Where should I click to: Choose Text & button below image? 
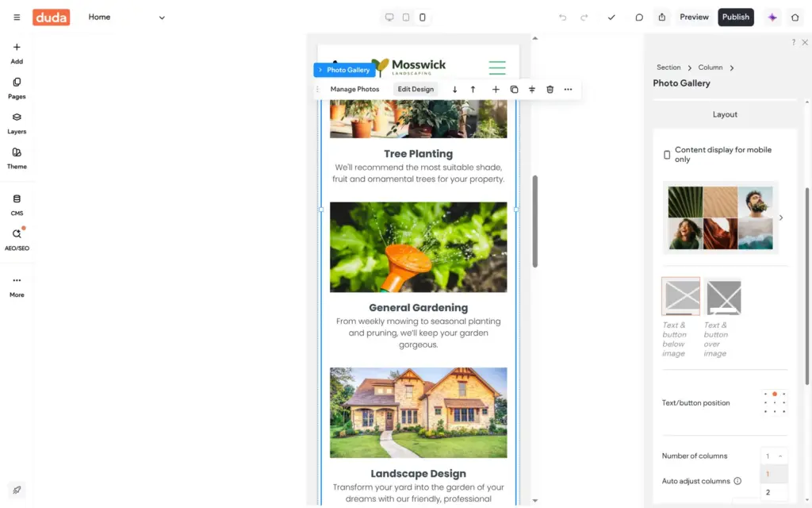tap(680, 297)
